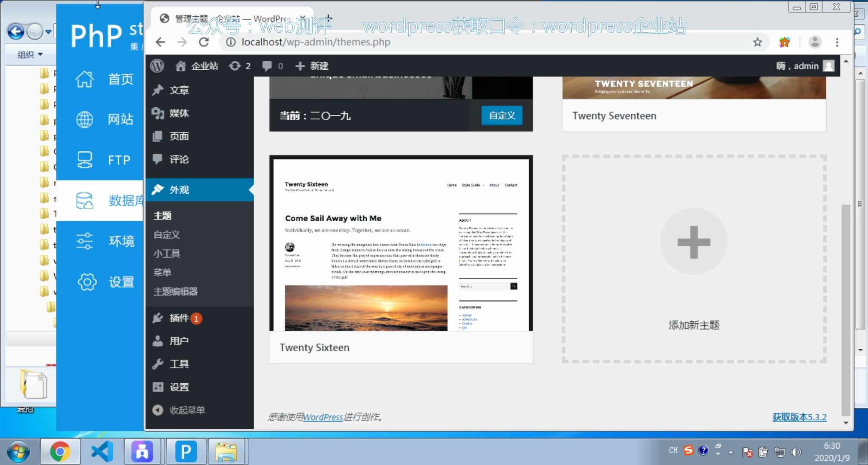Go to the 文章 menu section
The width and height of the screenshot is (868, 465).
click(179, 90)
